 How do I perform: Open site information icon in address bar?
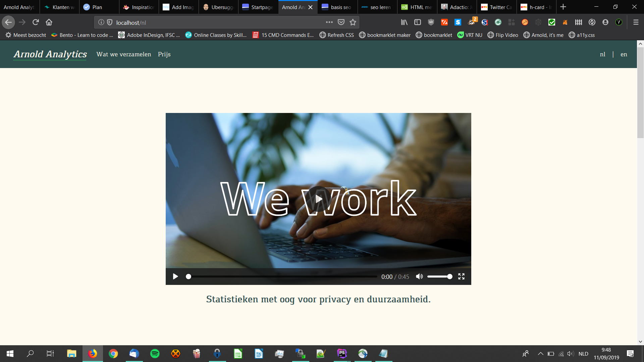click(101, 22)
